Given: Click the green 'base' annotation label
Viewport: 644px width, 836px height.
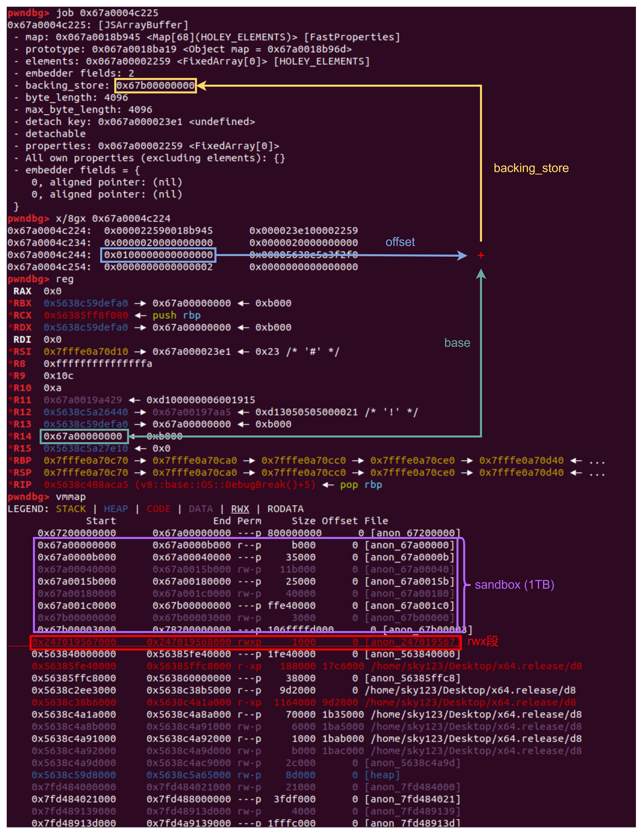Looking at the screenshot, I should click(457, 343).
